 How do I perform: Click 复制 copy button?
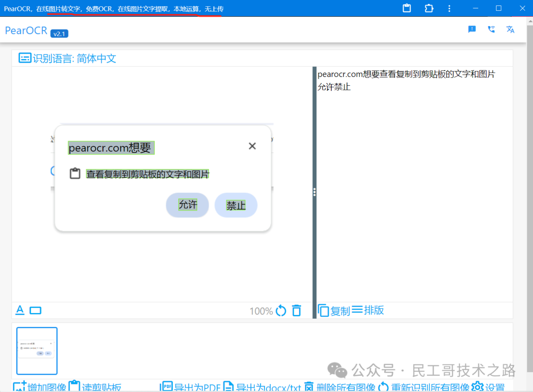point(334,311)
